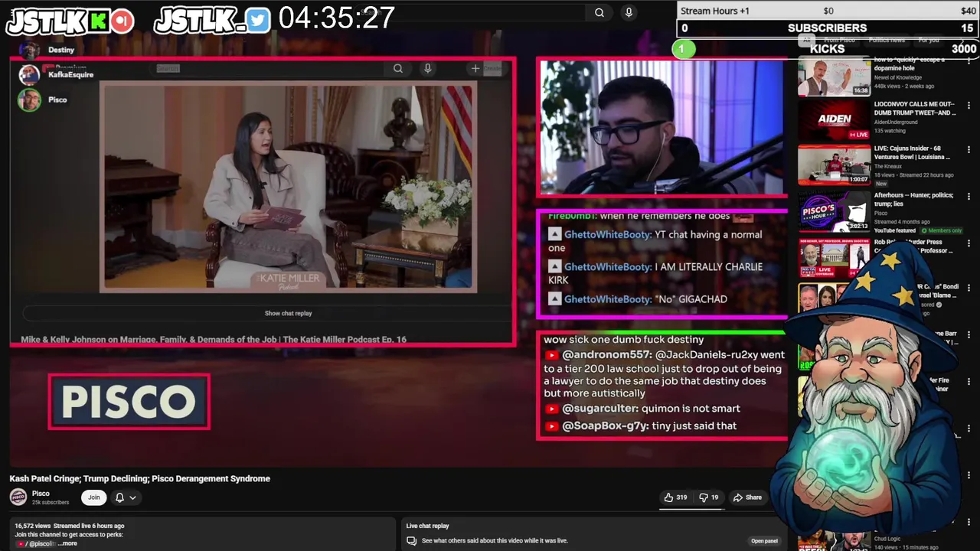Click the title 'Afterhours -- Hunter; politics'
980x551 pixels.
[x=913, y=200]
